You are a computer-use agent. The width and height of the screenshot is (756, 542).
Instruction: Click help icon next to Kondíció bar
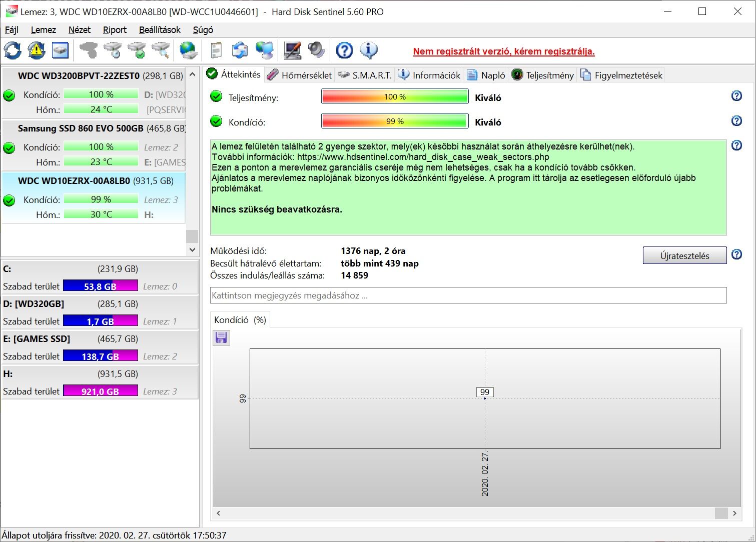click(x=736, y=120)
